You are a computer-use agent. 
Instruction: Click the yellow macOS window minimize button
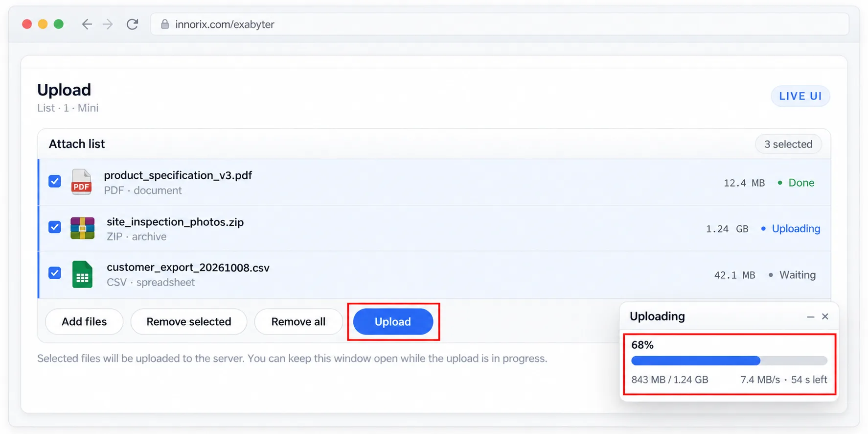(x=43, y=24)
